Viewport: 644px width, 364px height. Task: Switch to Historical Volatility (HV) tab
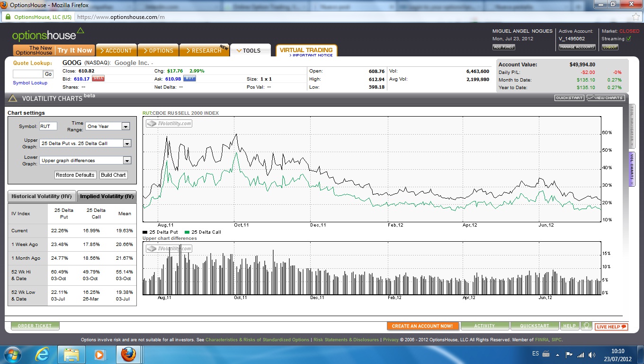click(42, 196)
